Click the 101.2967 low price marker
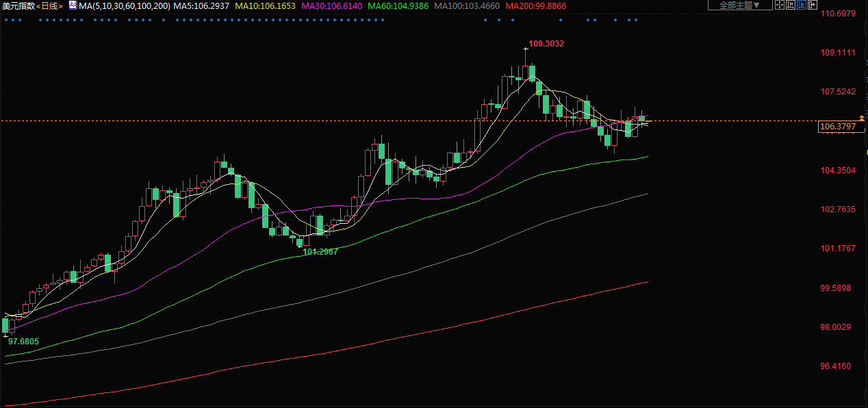868x408 pixels. pos(320,252)
